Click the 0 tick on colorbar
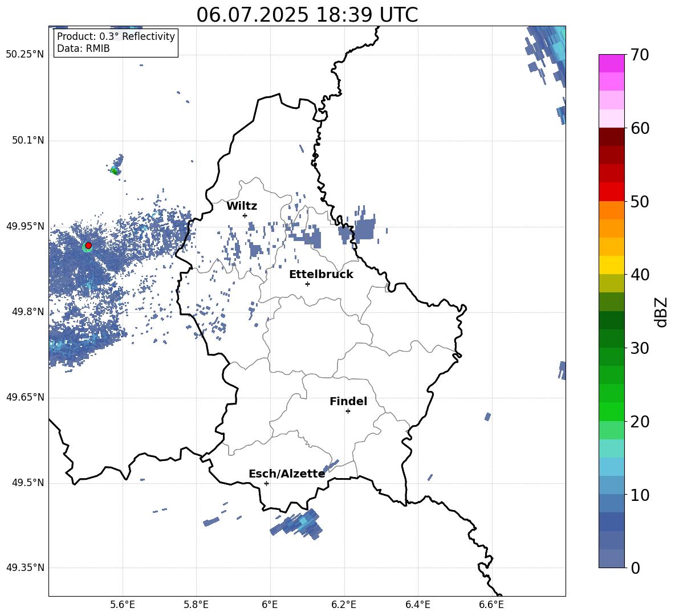Viewport: 675px width, 616px height. click(x=635, y=568)
